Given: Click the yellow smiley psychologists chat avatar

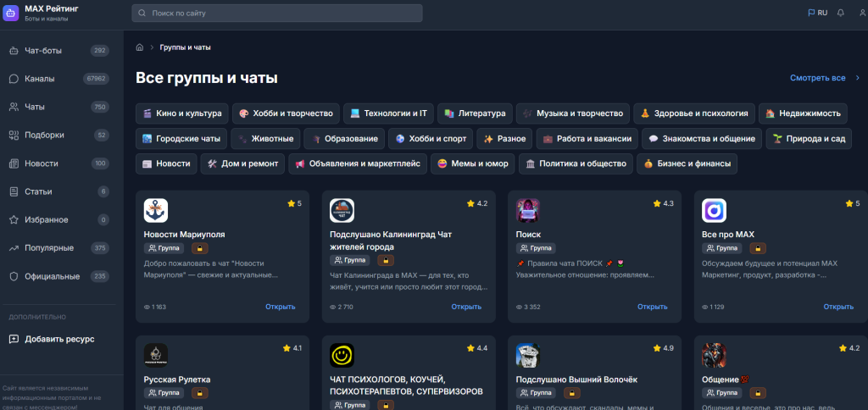Looking at the screenshot, I should point(342,355).
